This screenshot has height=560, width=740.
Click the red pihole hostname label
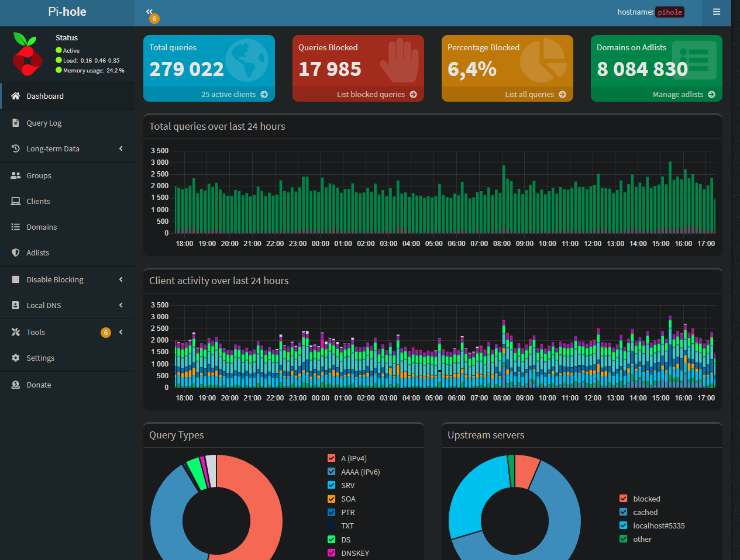[670, 12]
